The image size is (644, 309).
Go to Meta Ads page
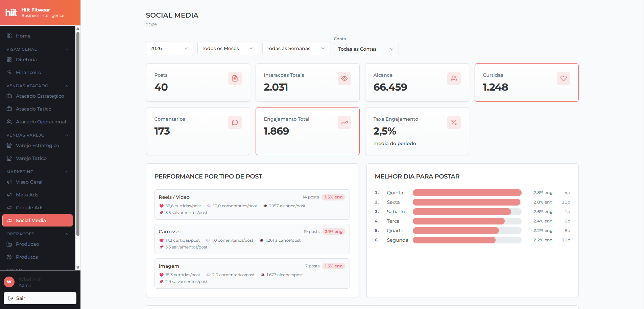click(27, 195)
